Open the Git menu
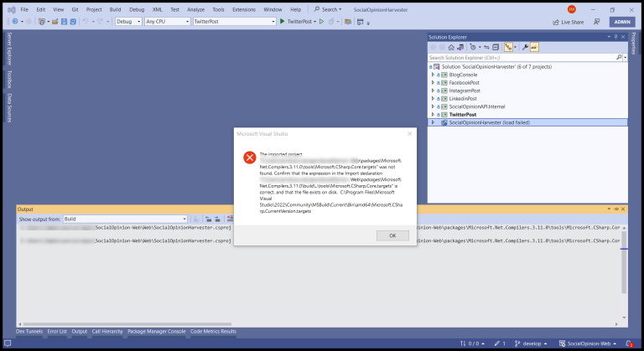The width and height of the screenshot is (644, 351). click(75, 9)
